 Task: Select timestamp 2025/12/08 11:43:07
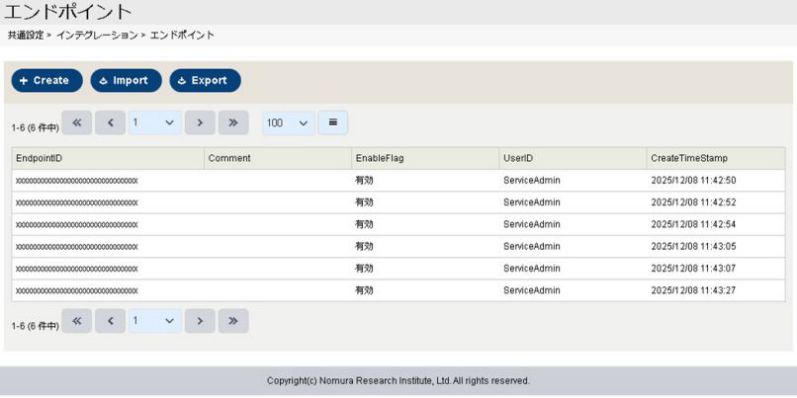pos(693,268)
